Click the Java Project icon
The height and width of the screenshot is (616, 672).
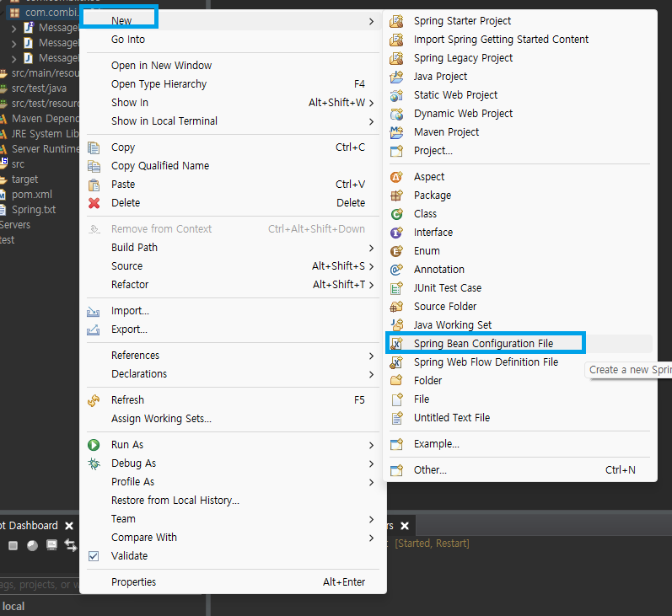(x=396, y=77)
